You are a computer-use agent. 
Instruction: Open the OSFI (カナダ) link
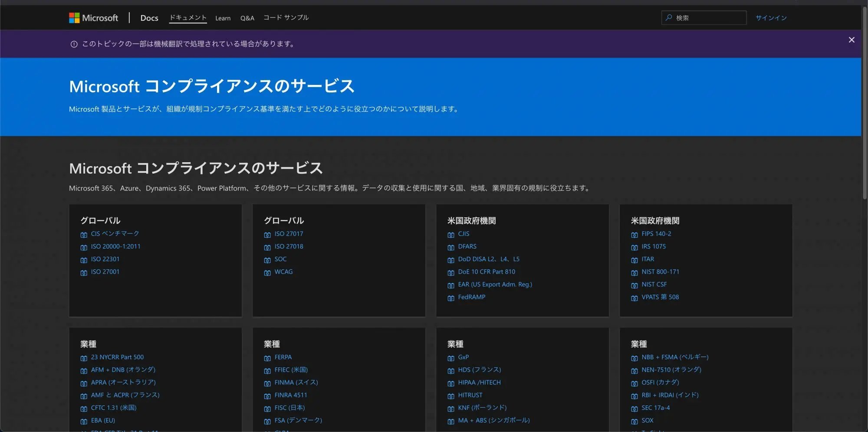point(661,382)
